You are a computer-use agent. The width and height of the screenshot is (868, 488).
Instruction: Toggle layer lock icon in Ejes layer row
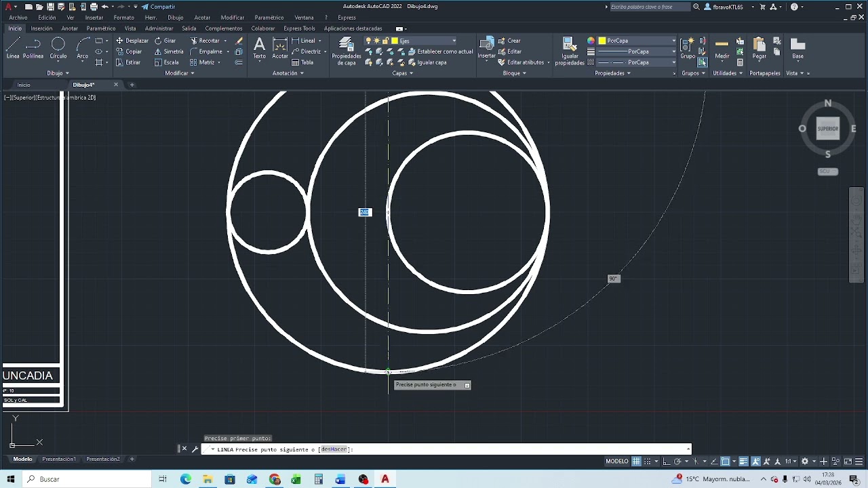click(385, 41)
